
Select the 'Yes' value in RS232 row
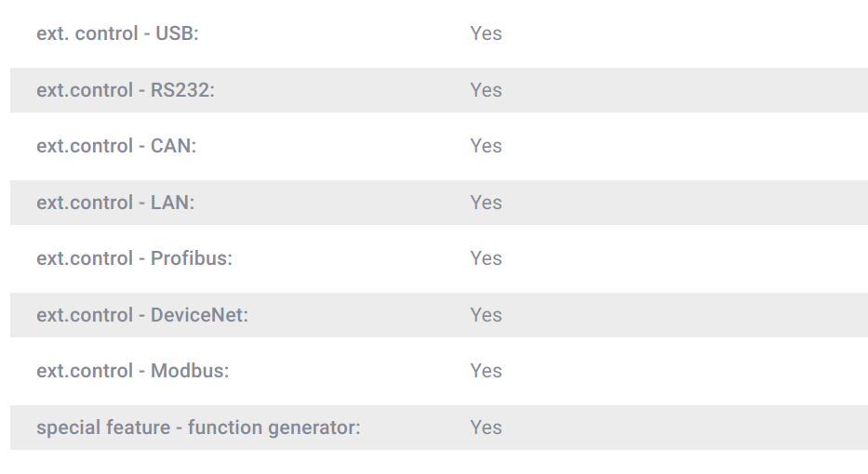tap(486, 90)
